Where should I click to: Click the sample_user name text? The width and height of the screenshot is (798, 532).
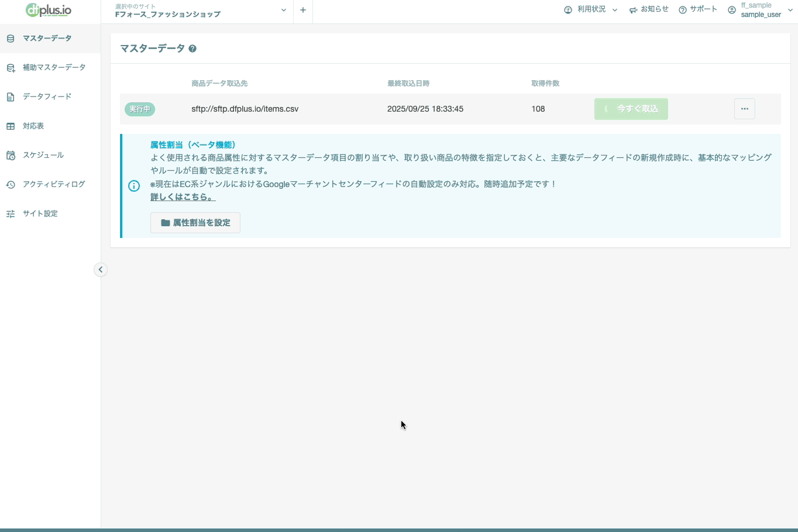click(x=761, y=15)
